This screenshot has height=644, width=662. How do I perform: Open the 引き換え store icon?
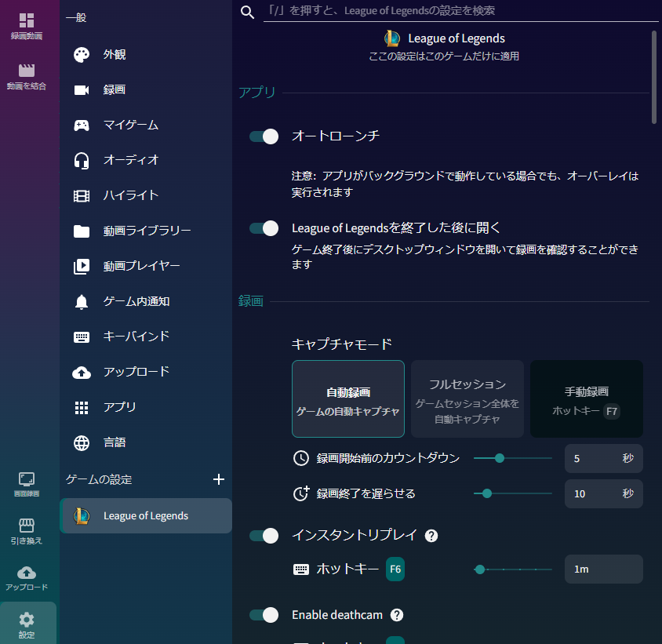click(26, 526)
